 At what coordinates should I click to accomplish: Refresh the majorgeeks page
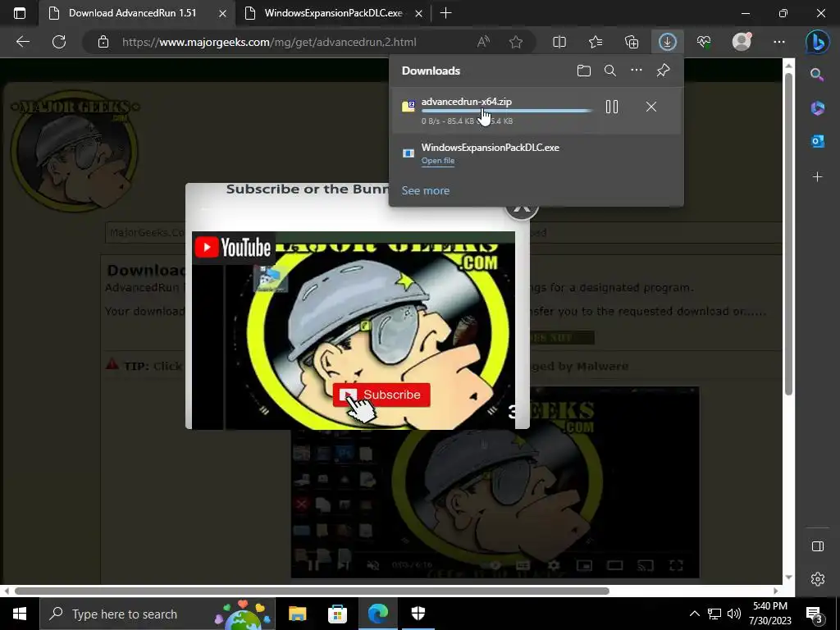tap(59, 42)
